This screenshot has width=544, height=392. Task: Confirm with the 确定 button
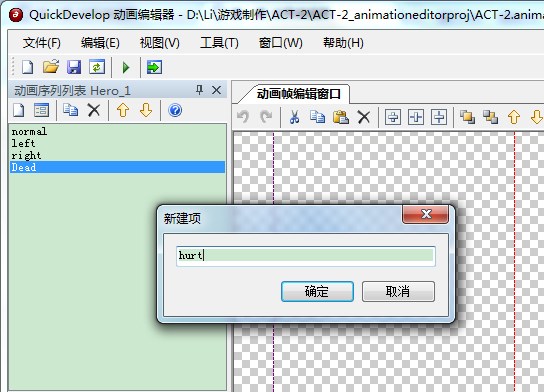317,291
